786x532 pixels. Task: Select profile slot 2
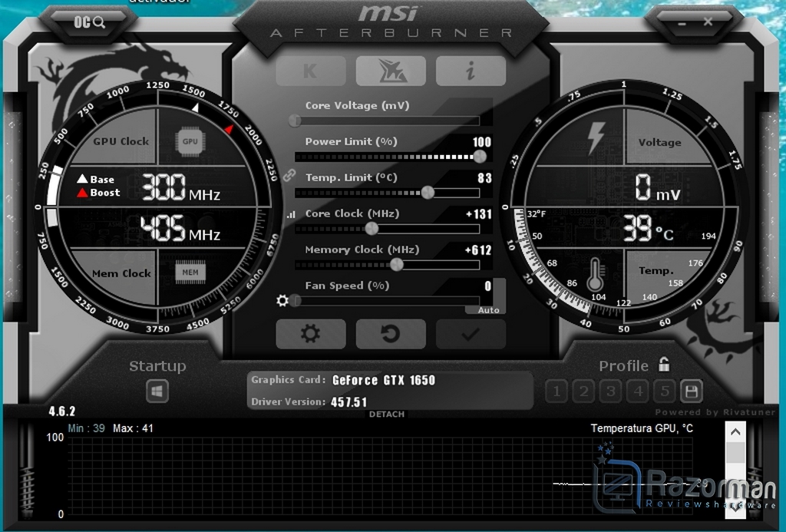point(583,391)
